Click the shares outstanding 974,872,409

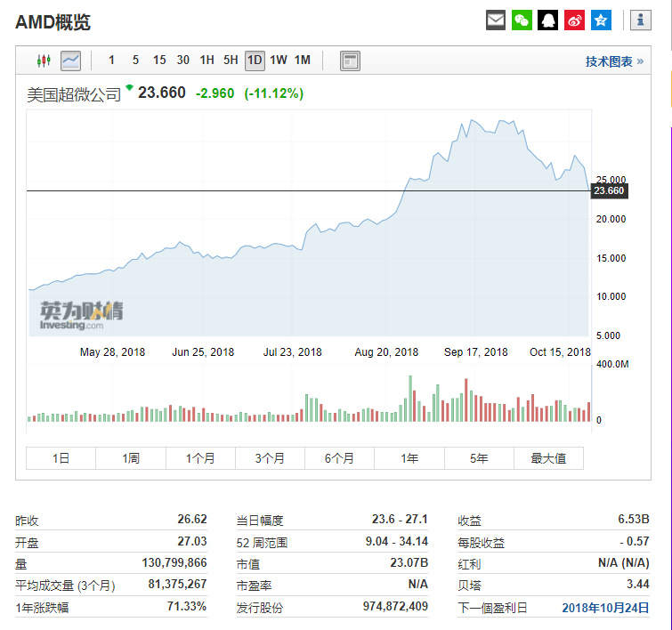395,607
